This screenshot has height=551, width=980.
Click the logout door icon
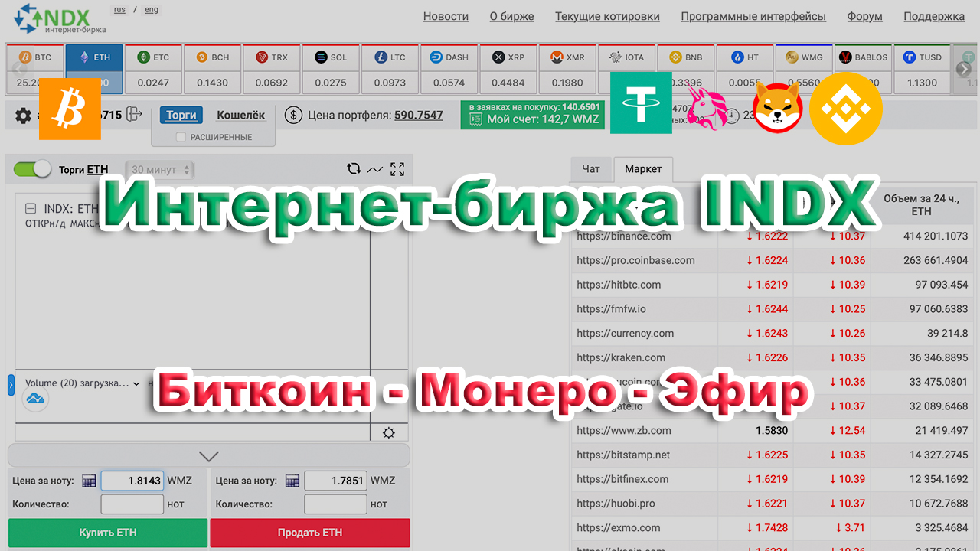tap(135, 114)
